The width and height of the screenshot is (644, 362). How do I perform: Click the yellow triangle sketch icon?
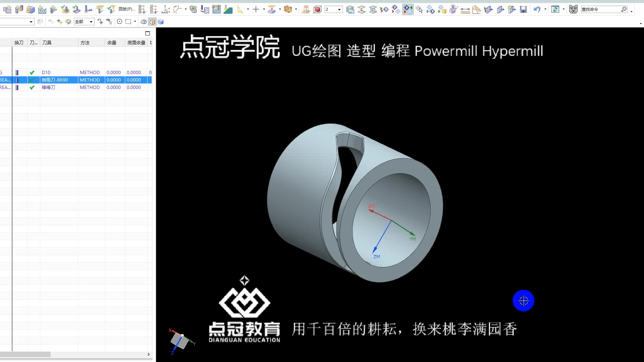240,9
